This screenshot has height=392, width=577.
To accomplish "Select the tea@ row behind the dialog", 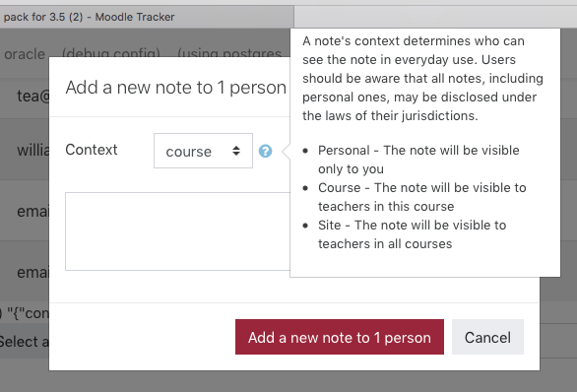I will (x=33, y=97).
